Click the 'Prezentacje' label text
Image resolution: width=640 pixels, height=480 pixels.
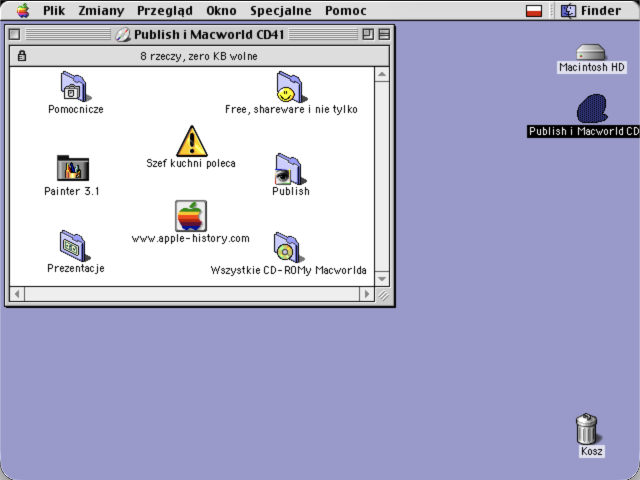[76, 268]
